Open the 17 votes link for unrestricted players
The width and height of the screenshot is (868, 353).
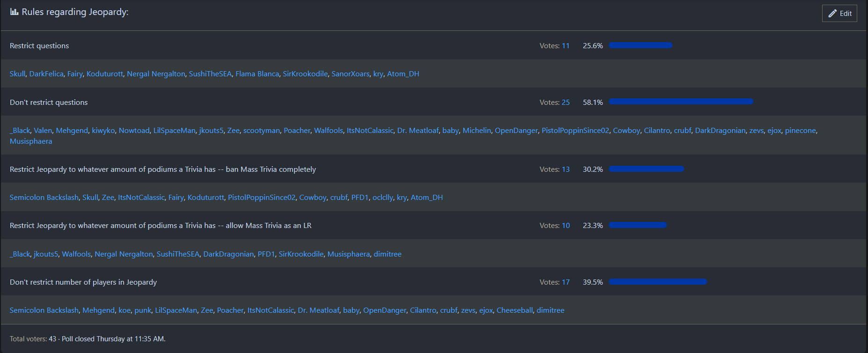[x=565, y=282]
